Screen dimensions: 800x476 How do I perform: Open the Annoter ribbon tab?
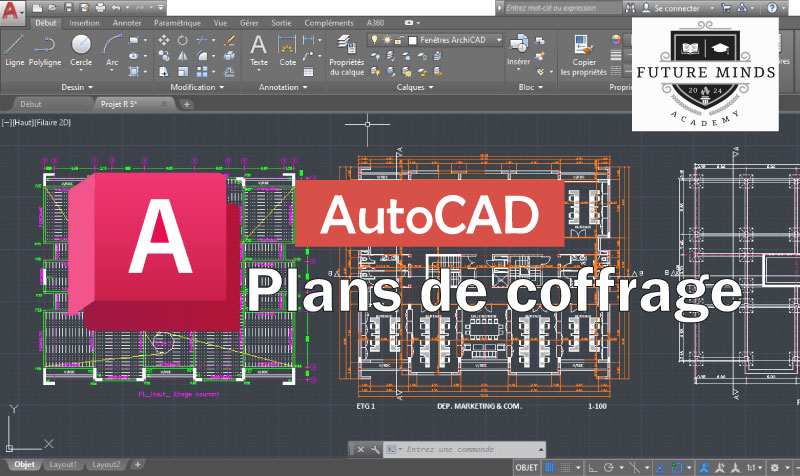point(127,23)
